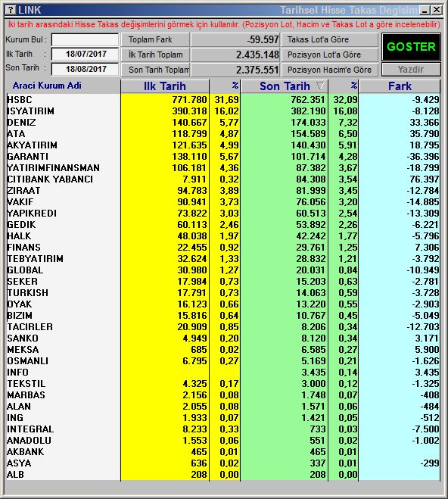Screen dimensions: 448x499
Task: Select the GARANTI row
Action: click(x=223, y=157)
